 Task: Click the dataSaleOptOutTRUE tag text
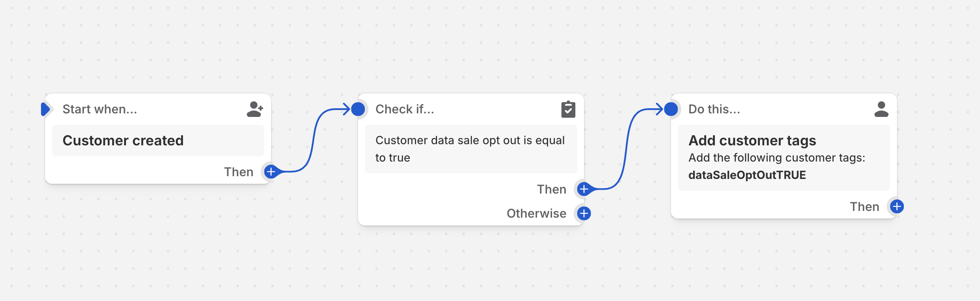pyautogui.click(x=747, y=175)
